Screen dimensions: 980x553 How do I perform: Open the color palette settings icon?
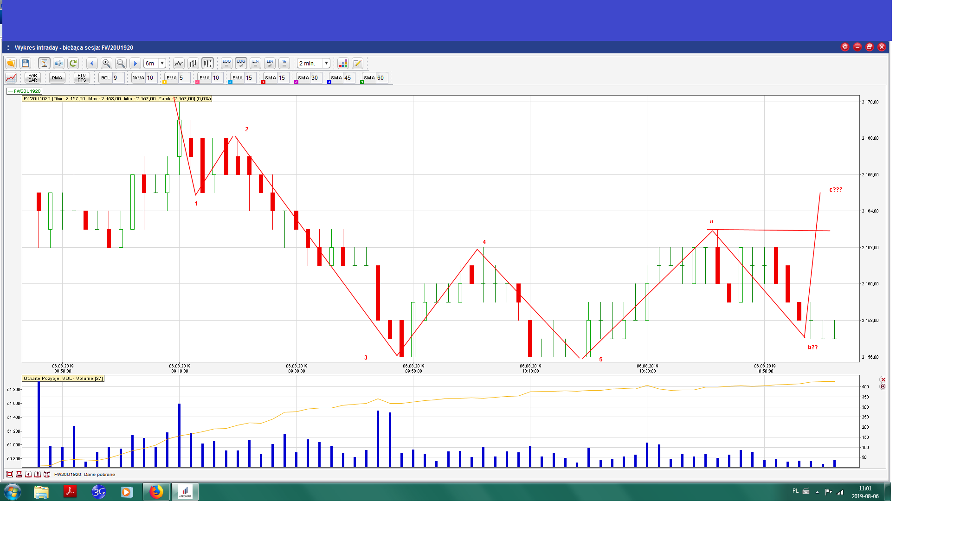pos(343,63)
